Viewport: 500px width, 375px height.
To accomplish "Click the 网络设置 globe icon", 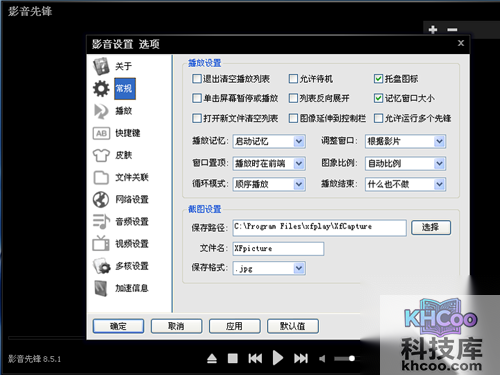I will coord(101,200).
